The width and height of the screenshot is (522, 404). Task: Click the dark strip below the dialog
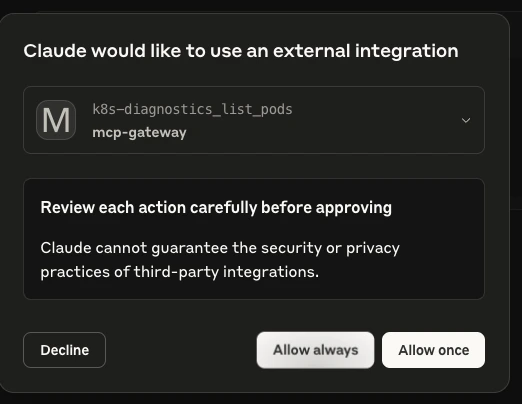click(x=261, y=399)
